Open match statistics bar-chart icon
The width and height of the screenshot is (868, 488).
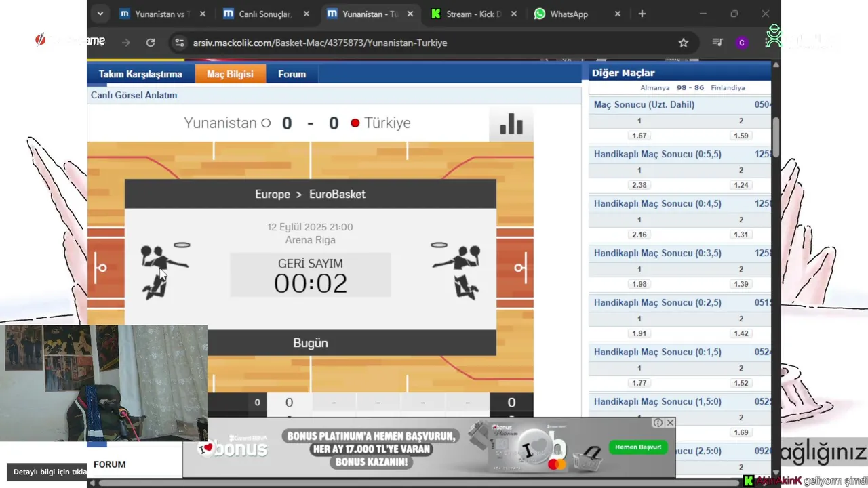click(x=511, y=123)
